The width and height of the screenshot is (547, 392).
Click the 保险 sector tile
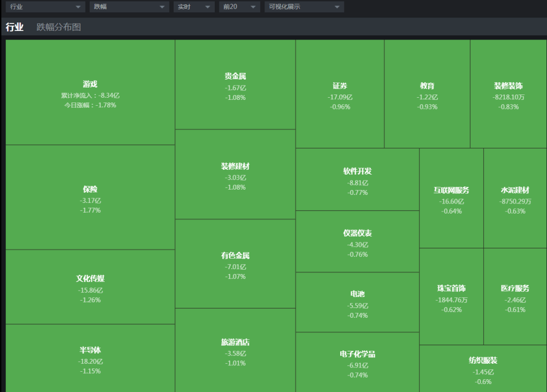(90, 198)
